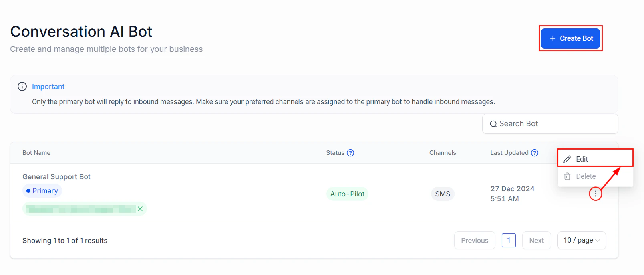The width and height of the screenshot is (644, 275).
Task: Click the Auto-Pilot status pill
Action: (347, 194)
